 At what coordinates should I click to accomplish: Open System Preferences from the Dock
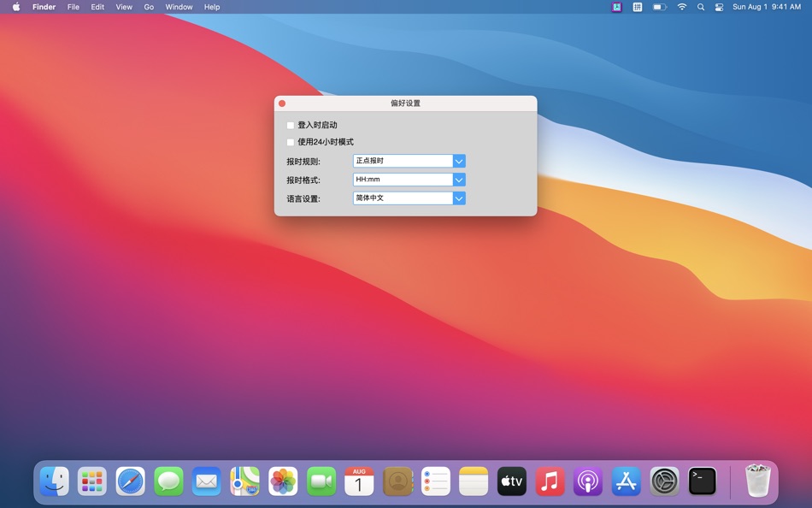point(664,481)
